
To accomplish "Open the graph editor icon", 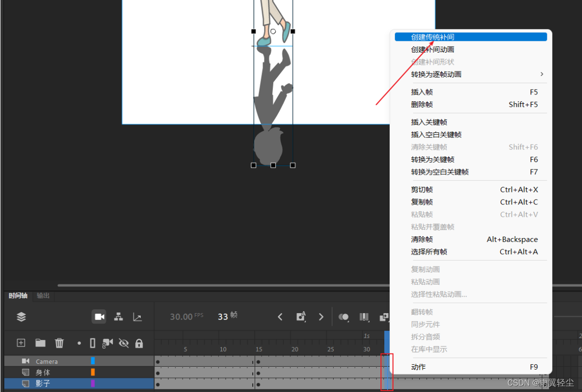I will tap(137, 317).
